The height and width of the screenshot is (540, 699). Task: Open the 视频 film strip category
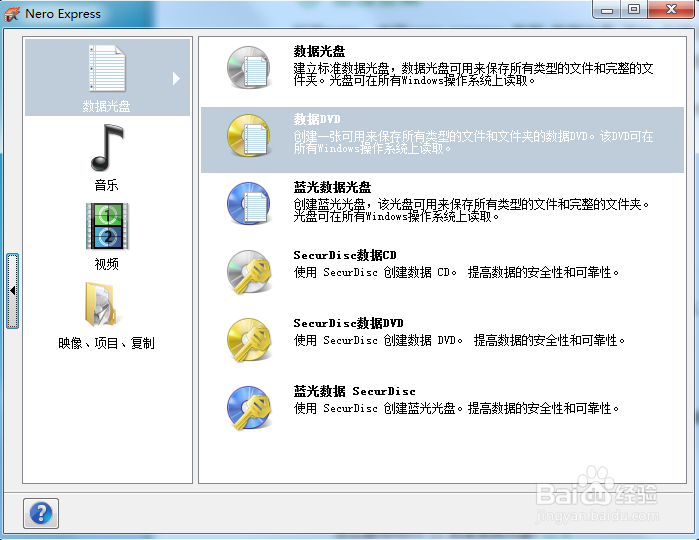(x=107, y=226)
